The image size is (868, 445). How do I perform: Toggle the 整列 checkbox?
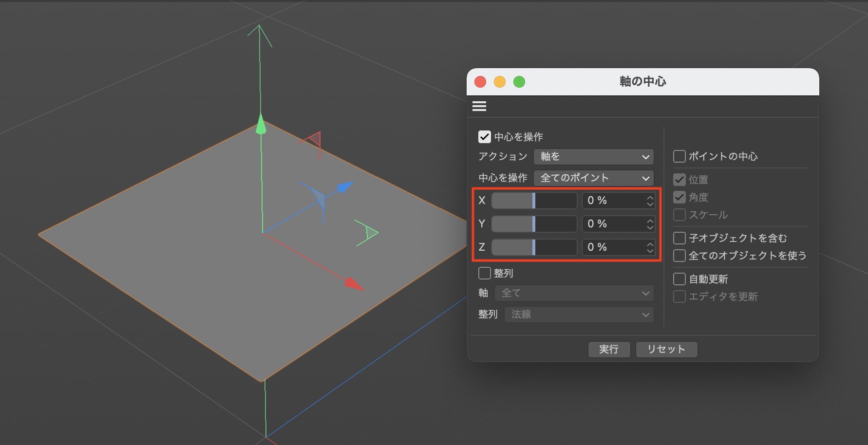point(485,273)
